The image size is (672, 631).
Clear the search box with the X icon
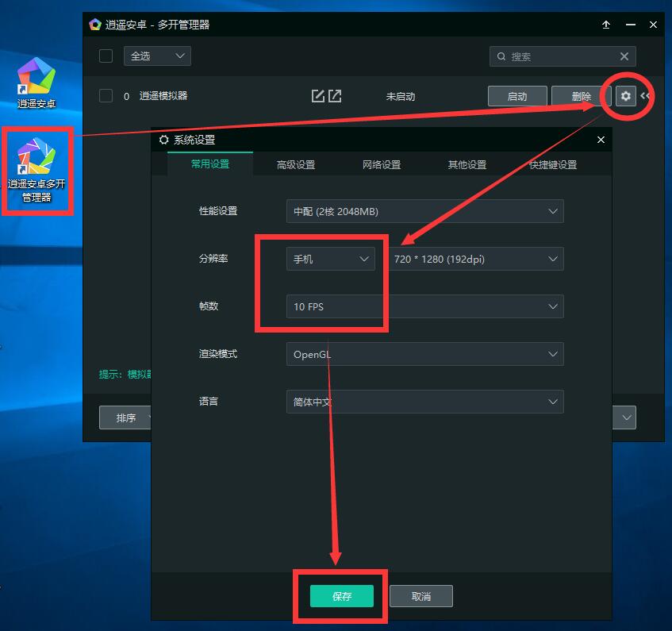point(624,56)
